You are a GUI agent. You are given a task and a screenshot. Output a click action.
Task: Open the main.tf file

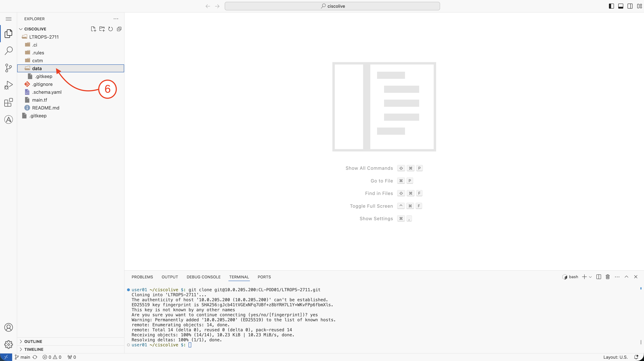click(x=40, y=100)
